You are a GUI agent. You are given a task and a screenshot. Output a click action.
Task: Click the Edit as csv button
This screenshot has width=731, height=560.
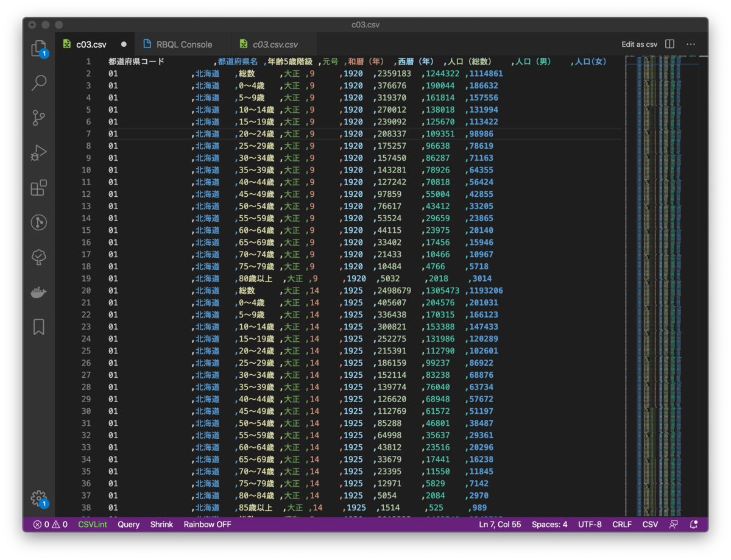639,44
